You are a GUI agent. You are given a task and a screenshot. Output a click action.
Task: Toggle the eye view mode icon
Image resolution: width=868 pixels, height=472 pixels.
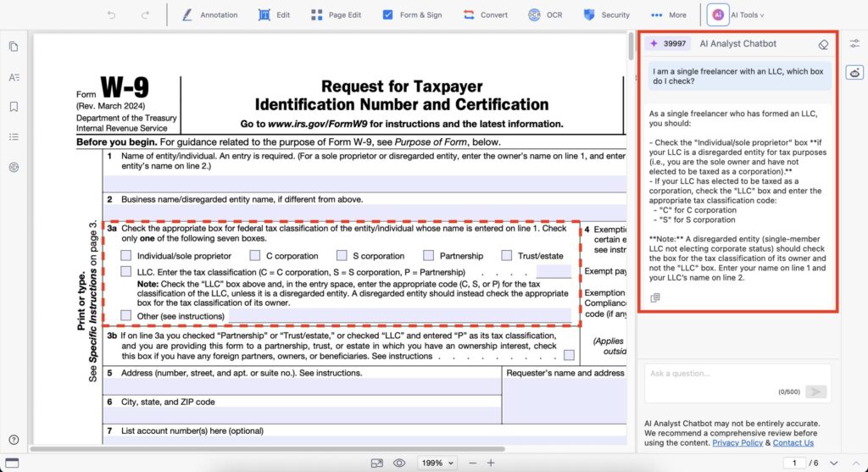click(399, 464)
